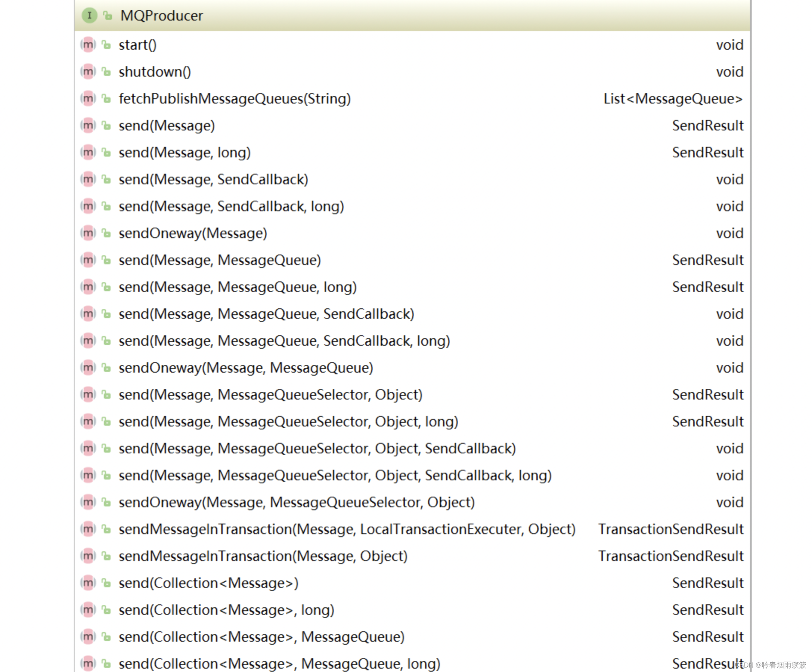The height and width of the screenshot is (672, 812).
Task: Click the lock icon for send(Collection<Message>, long)
Action: (106, 609)
